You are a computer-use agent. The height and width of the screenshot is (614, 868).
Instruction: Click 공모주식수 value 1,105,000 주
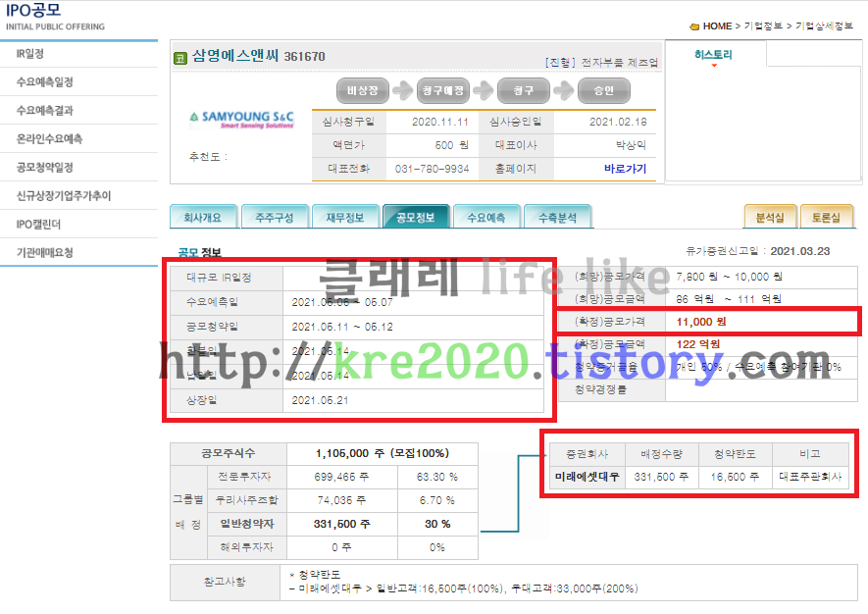coord(350,453)
